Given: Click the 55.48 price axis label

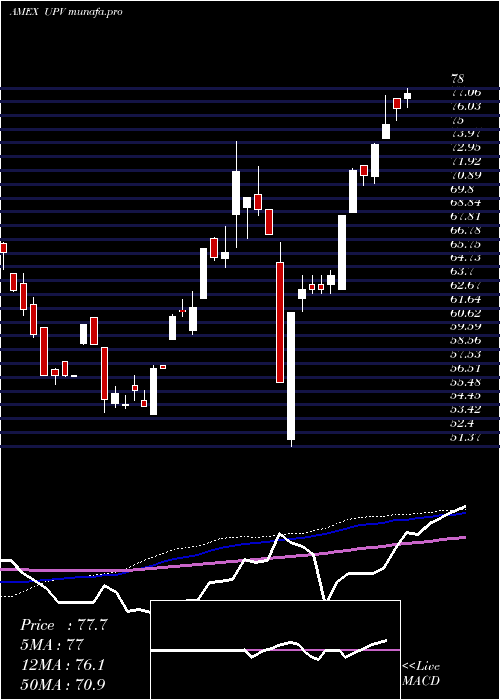Looking at the screenshot, I should click(x=466, y=382).
